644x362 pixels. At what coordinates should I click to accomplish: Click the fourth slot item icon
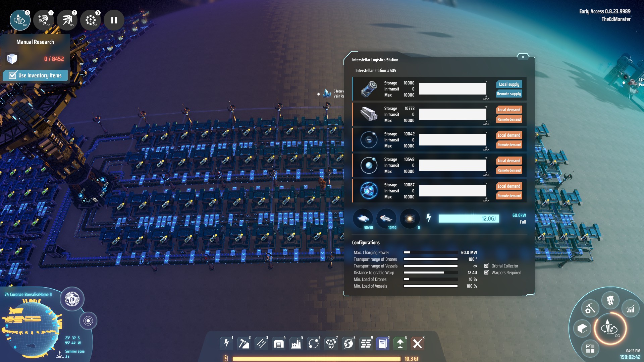(x=369, y=165)
